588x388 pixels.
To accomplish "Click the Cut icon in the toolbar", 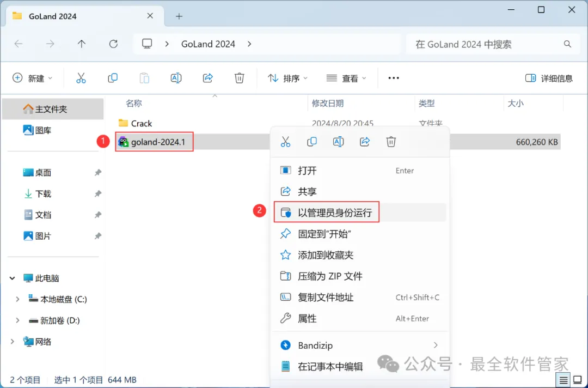I will pyautogui.click(x=81, y=78).
